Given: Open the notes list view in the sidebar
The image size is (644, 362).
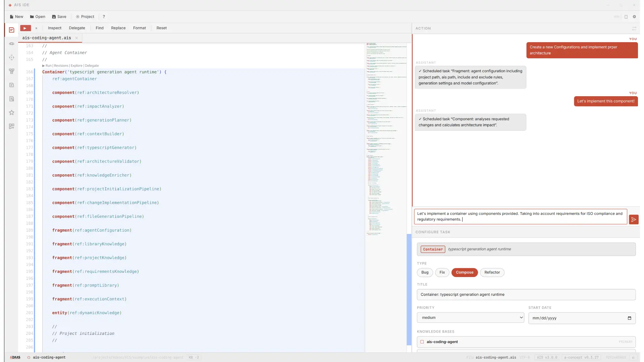Looking at the screenshot, I should click(x=11, y=85).
